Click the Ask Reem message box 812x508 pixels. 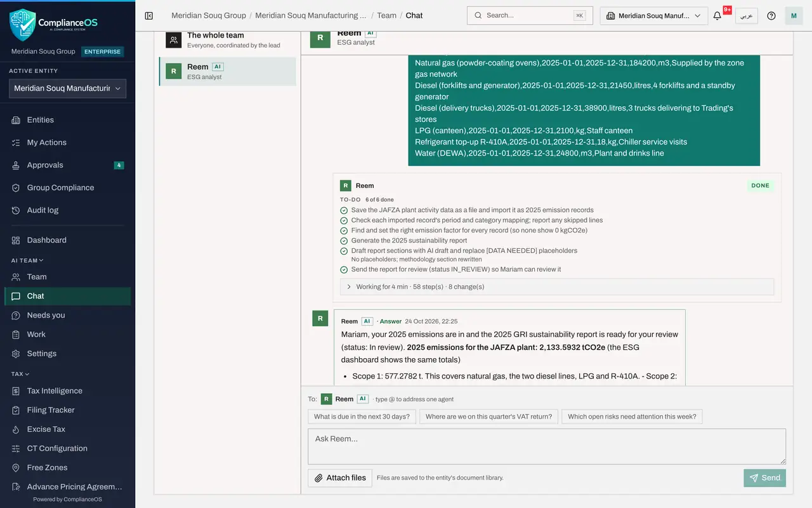tap(547, 446)
